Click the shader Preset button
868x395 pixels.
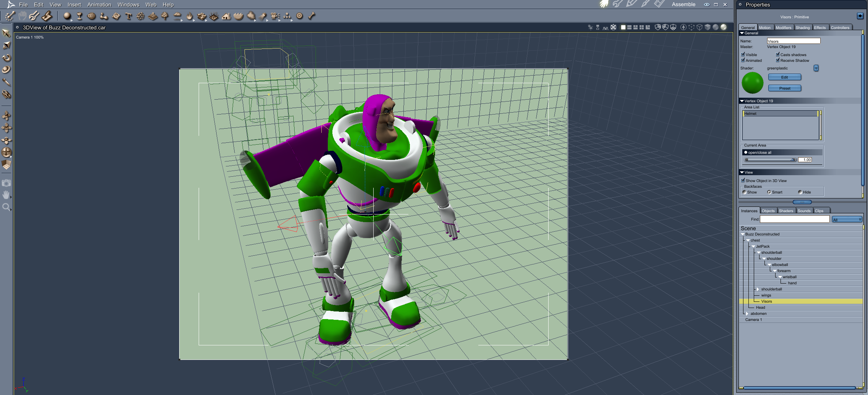[785, 88]
